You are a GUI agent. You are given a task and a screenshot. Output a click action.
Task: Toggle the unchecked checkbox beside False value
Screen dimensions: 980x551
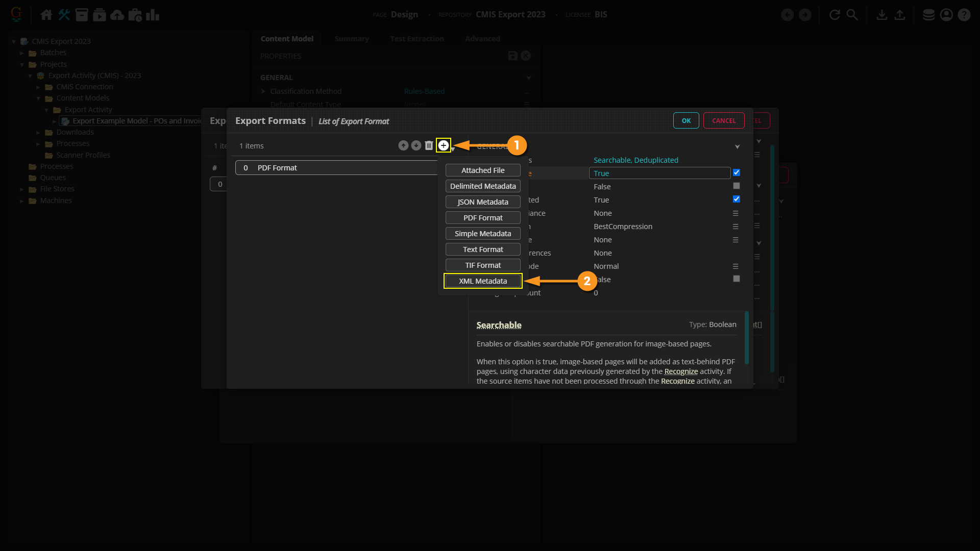736,186
